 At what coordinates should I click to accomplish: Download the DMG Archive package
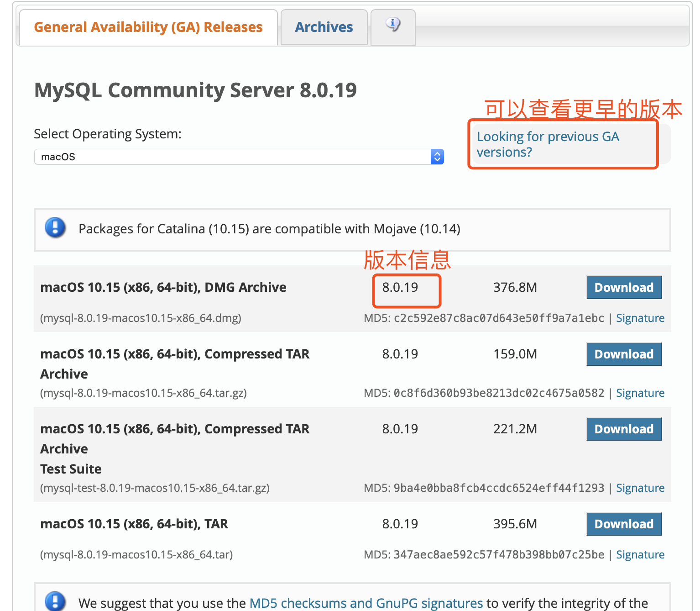(x=623, y=287)
